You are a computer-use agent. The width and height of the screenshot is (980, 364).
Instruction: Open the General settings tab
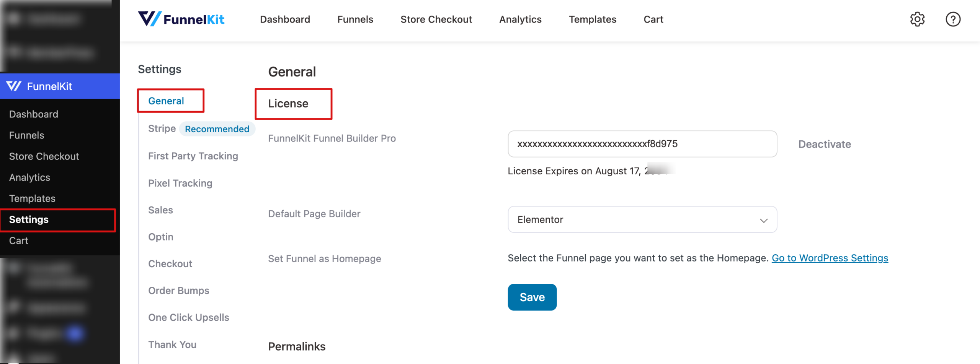pos(166,101)
